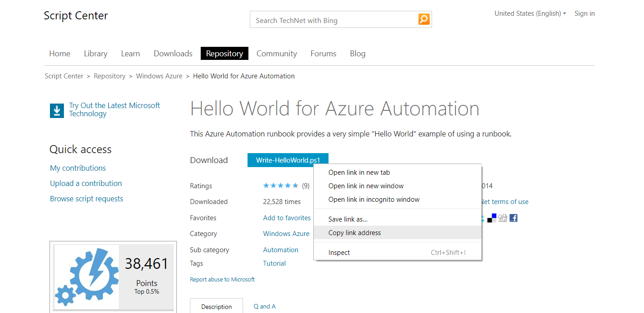This screenshot has height=313, width=644.
Task: Open the Description tab
Action: 216,307
